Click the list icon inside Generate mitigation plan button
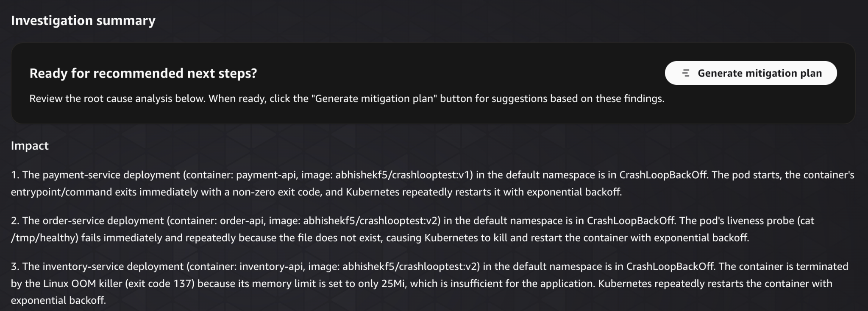 click(x=686, y=73)
